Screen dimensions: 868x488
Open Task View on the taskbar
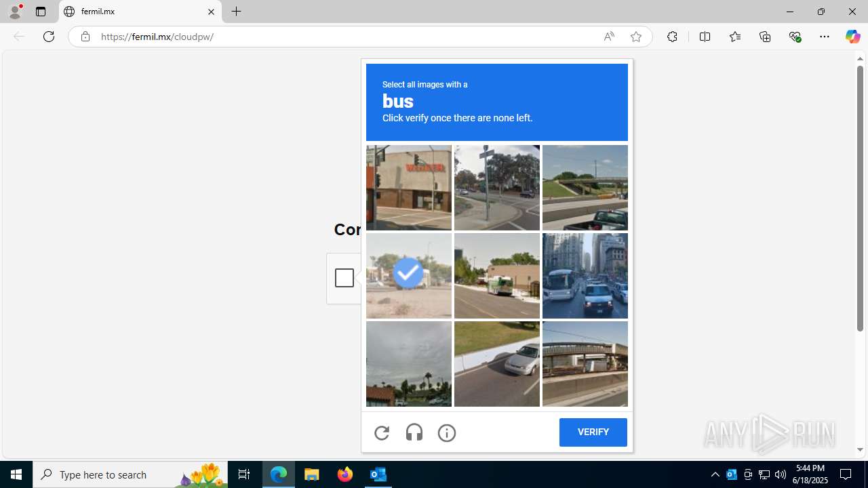point(244,474)
